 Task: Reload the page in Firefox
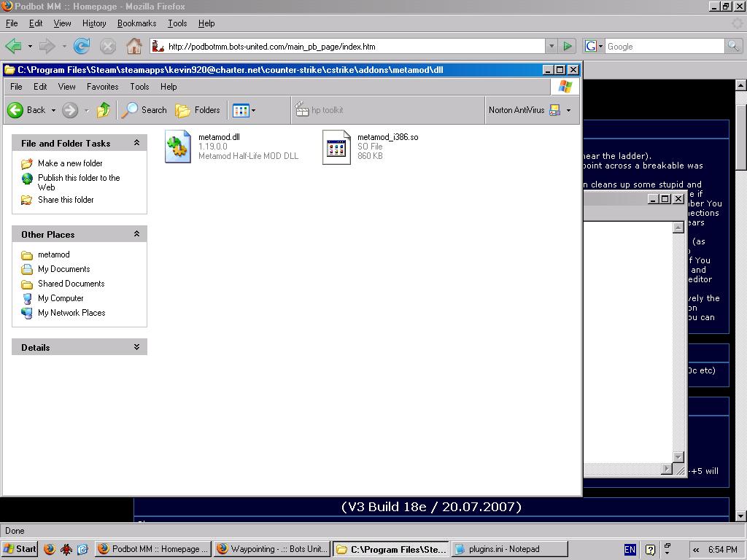82,46
